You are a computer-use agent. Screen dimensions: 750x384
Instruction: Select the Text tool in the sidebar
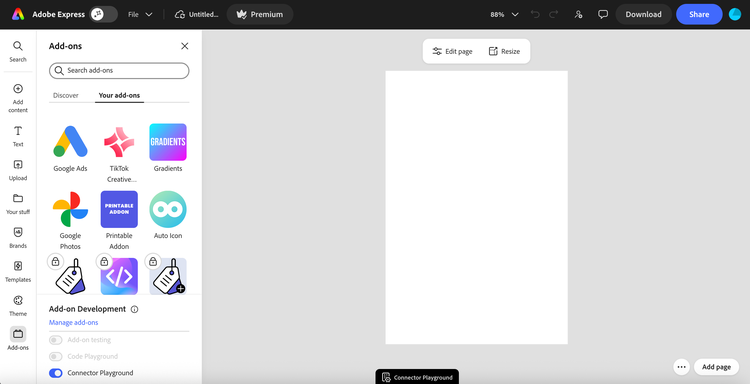click(18, 136)
